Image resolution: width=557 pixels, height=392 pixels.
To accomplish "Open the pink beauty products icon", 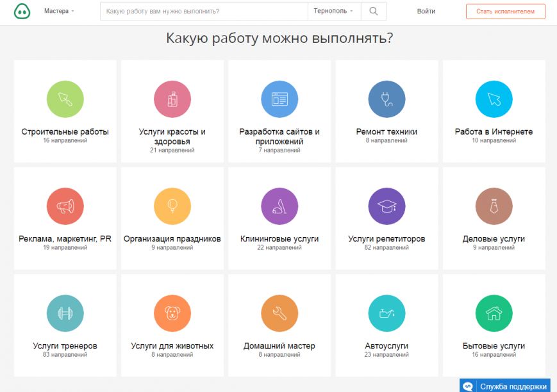I will point(172,99).
